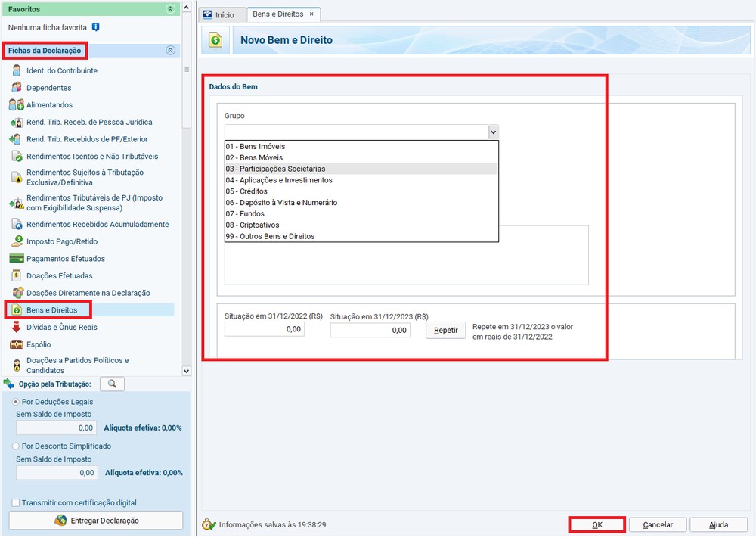
Task: Click the magnifier button beside Opção pela Tributação
Action: [112, 384]
